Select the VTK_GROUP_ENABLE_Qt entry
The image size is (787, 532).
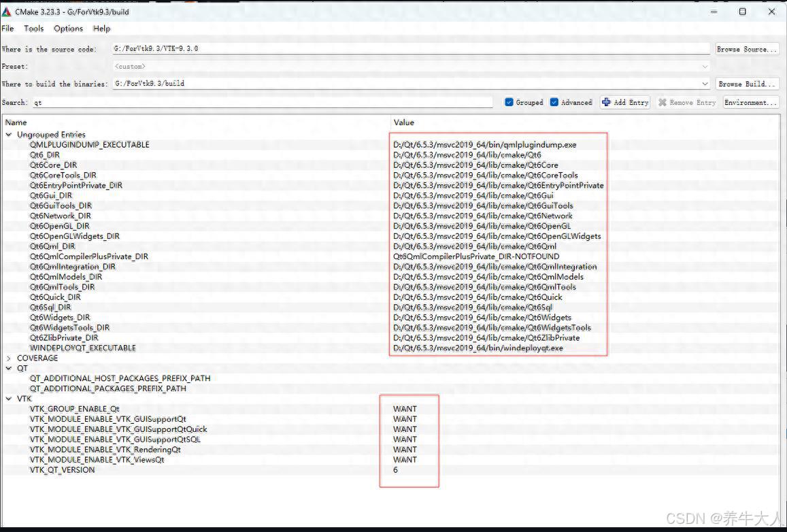[74, 409]
